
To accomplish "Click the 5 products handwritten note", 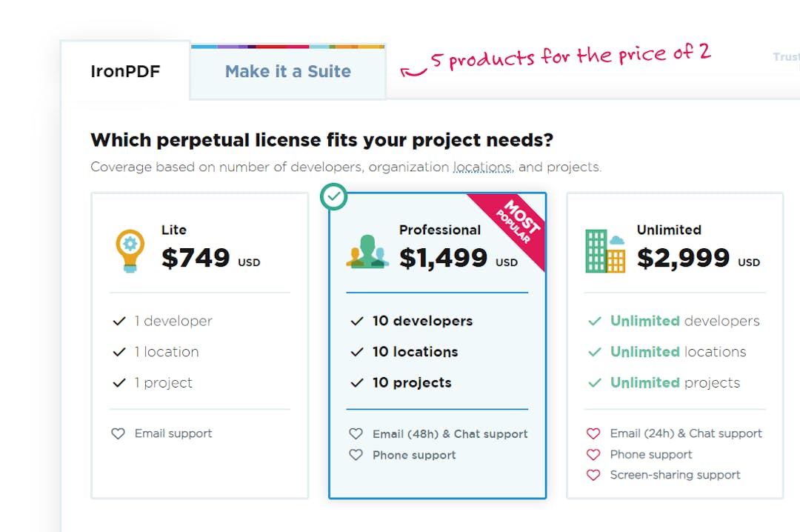I will coord(570,56).
